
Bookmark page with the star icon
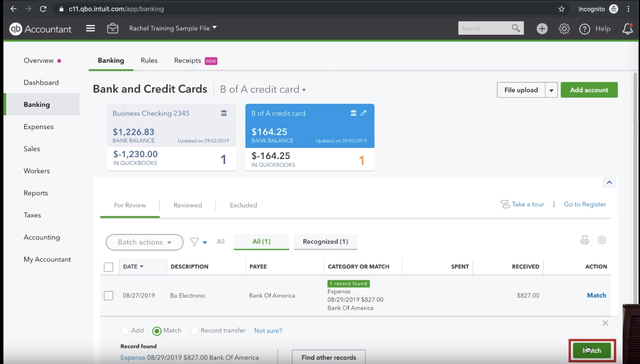(561, 9)
